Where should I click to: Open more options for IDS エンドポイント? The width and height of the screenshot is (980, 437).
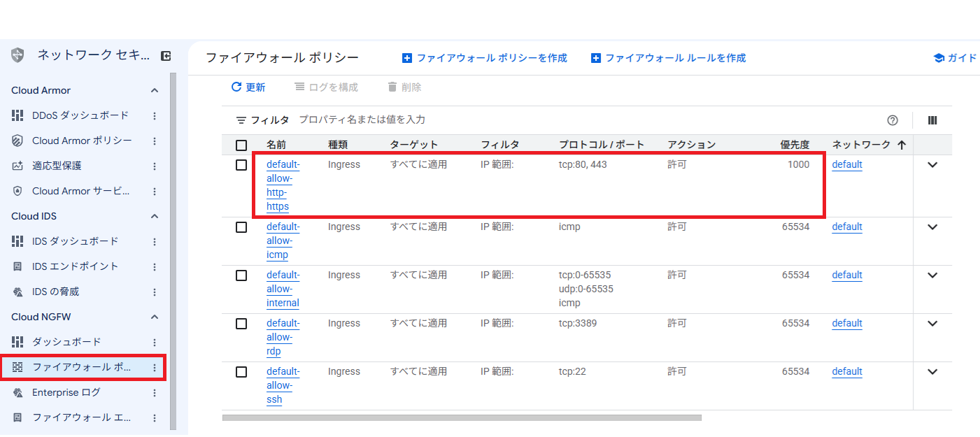155,266
